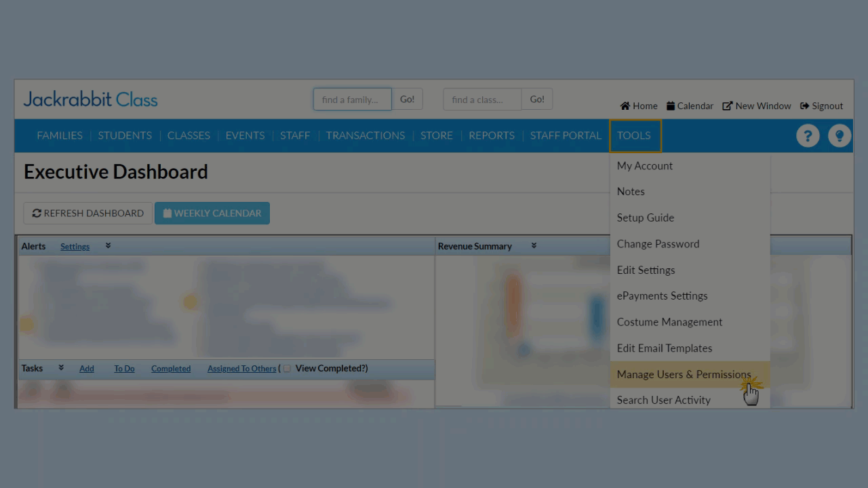
Task: Click the lightbulb ideas icon
Action: [840, 136]
